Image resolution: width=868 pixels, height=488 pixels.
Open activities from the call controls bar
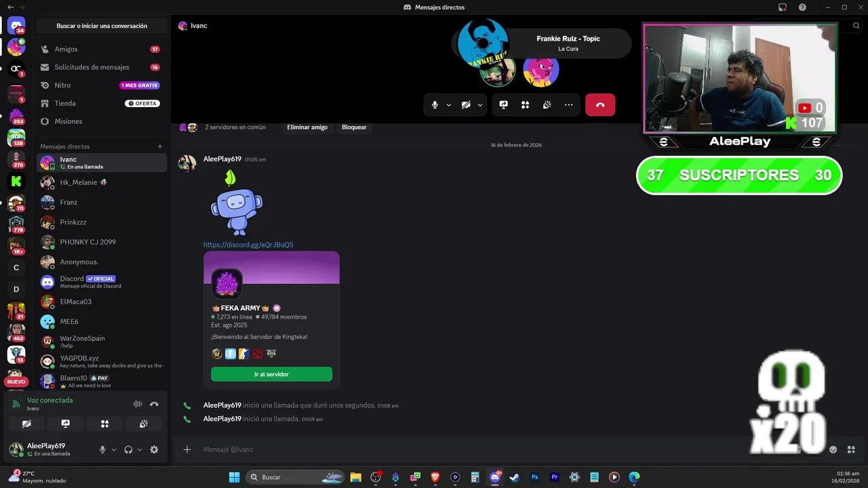click(x=525, y=105)
